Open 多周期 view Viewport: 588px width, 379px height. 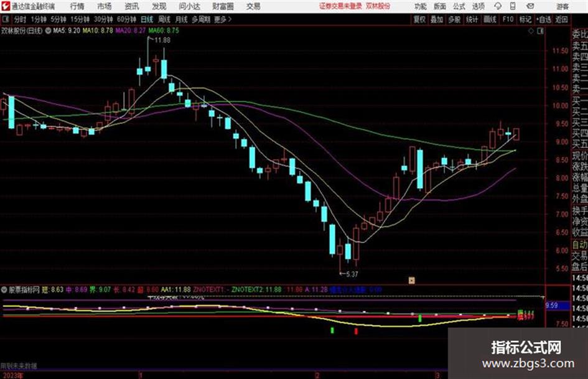pyautogui.click(x=201, y=19)
